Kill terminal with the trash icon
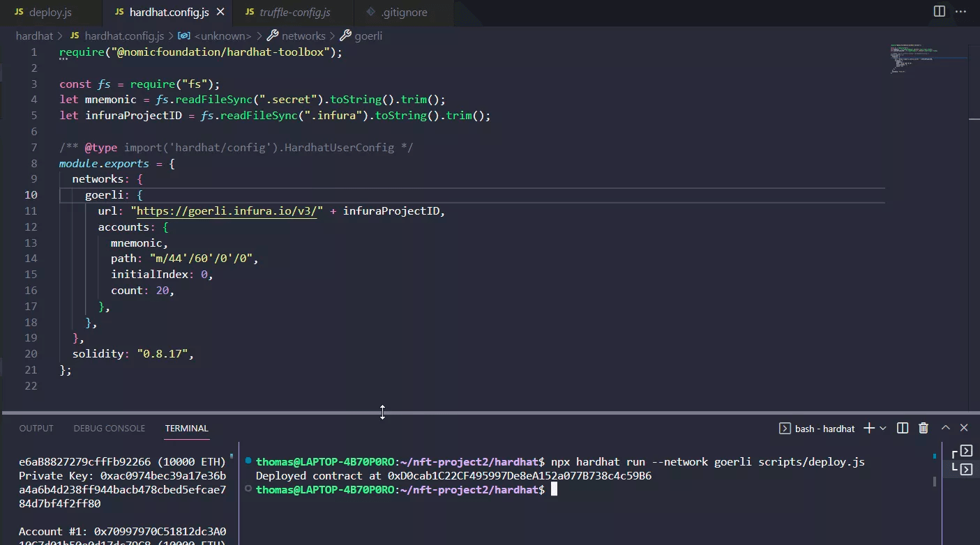The height and width of the screenshot is (545, 980). tap(924, 428)
